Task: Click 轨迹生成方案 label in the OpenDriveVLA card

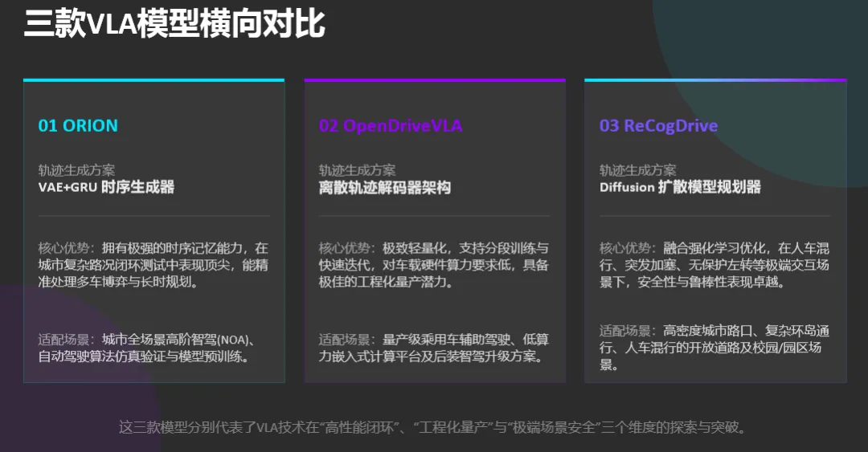Action: pyautogui.click(x=357, y=170)
